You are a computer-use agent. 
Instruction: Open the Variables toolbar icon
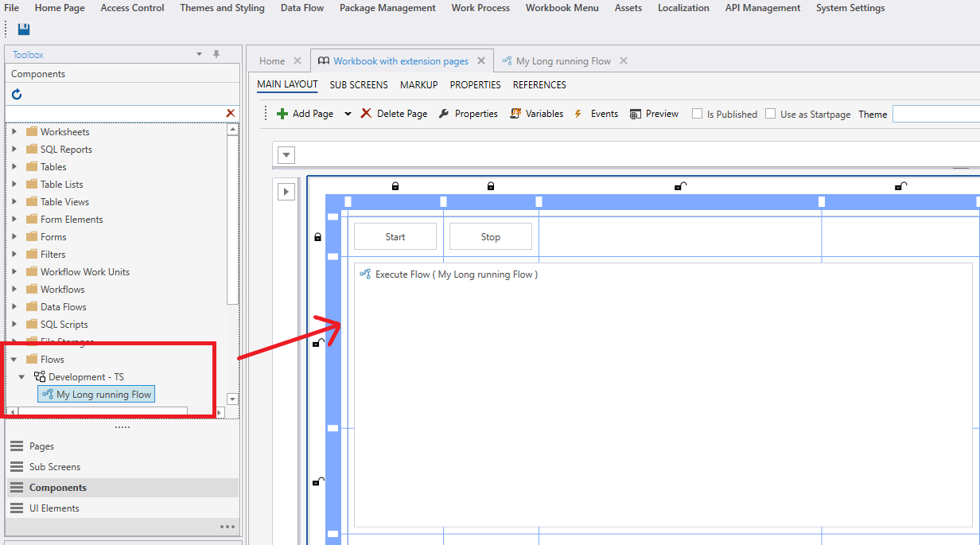(515, 114)
